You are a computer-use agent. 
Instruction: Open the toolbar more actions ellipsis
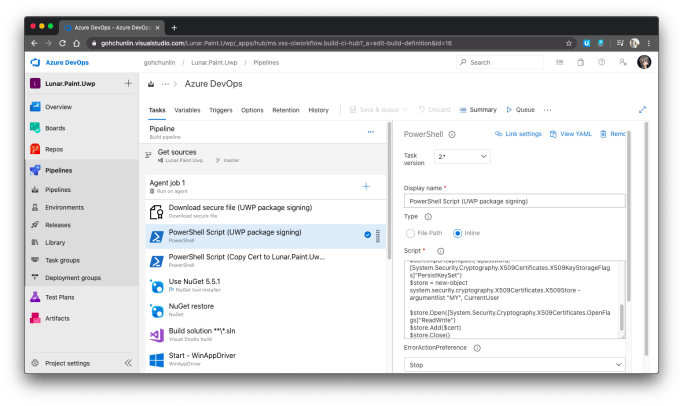tap(548, 110)
